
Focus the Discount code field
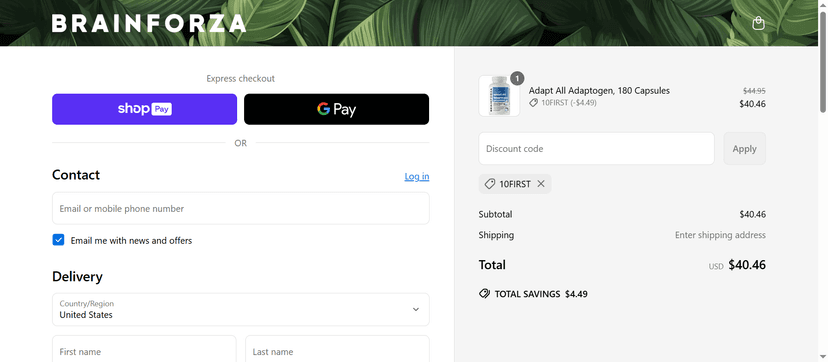[x=596, y=149]
